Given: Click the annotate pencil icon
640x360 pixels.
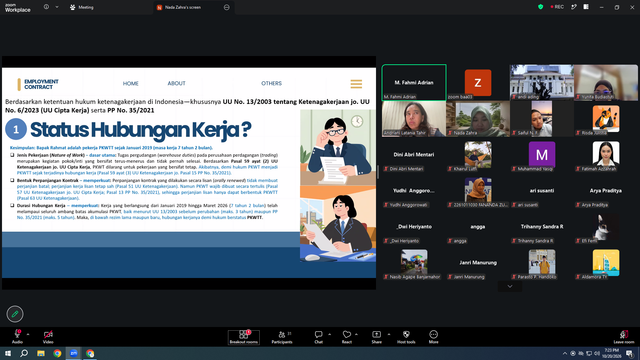Looking at the screenshot, I should pos(15,314).
